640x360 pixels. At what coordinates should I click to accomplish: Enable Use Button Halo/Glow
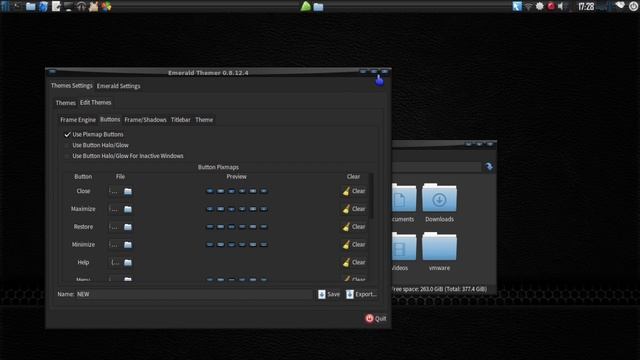(96, 145)
